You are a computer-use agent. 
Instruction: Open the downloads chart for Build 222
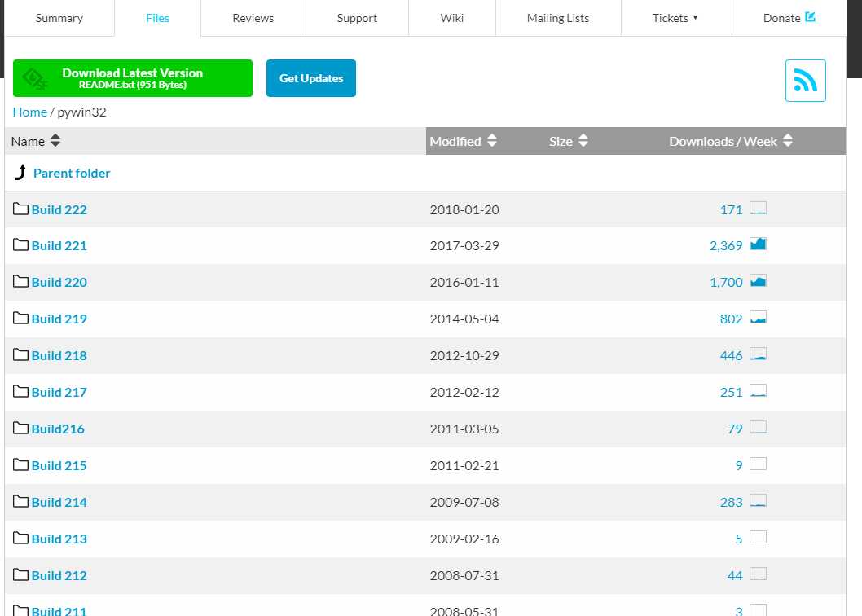pyautogui.click(x=758, y=208)
